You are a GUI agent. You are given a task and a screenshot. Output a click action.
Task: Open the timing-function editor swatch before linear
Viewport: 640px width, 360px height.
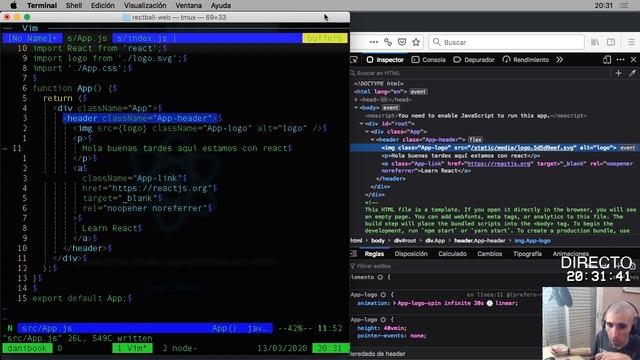(490, 303)
